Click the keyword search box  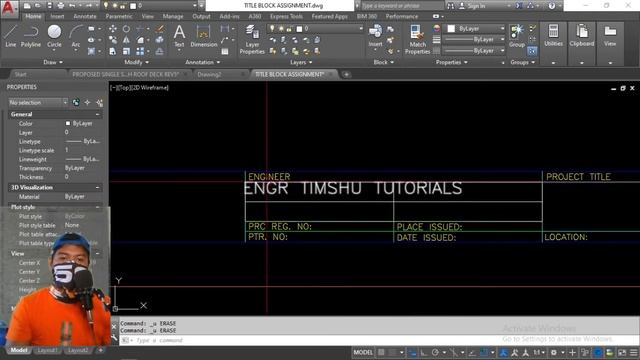tap(402, 6)
